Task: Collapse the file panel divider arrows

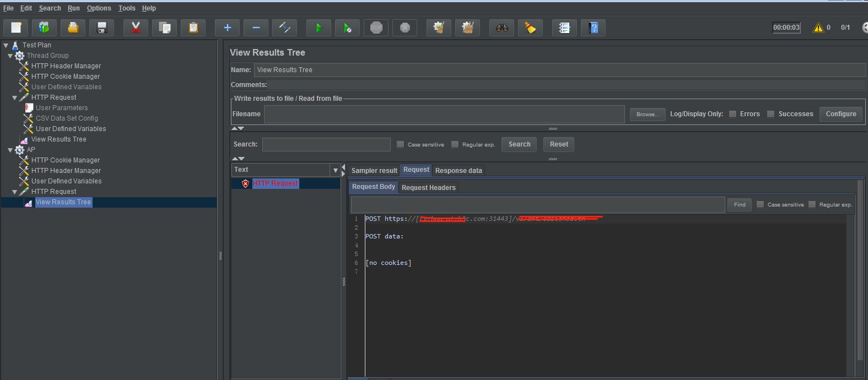Action: [238, 128]
